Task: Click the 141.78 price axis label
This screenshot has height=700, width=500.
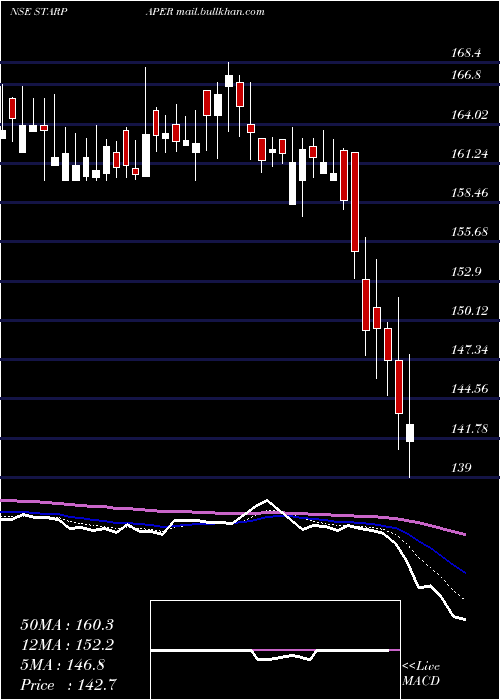Action: 469,429
